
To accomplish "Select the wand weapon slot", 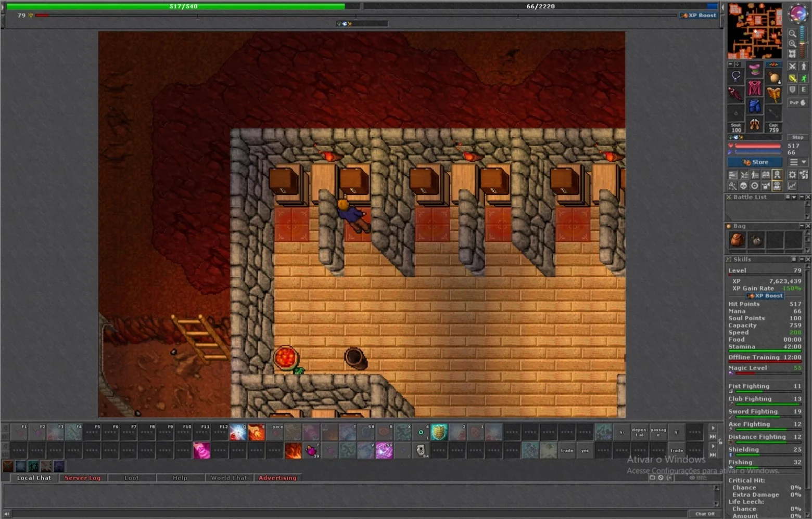I will tap(736, 95).
